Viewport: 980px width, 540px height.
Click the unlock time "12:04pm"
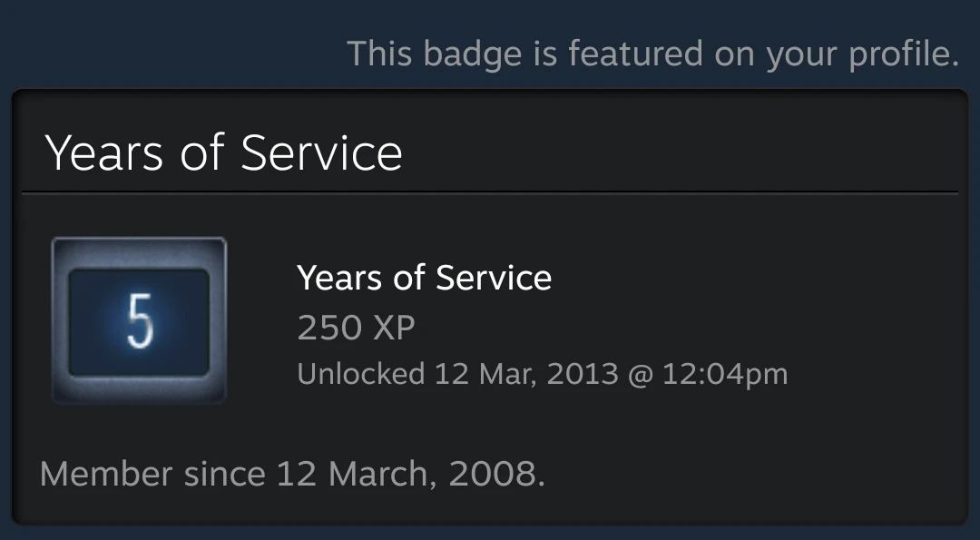pyautogui.click(x=725, y=374)
